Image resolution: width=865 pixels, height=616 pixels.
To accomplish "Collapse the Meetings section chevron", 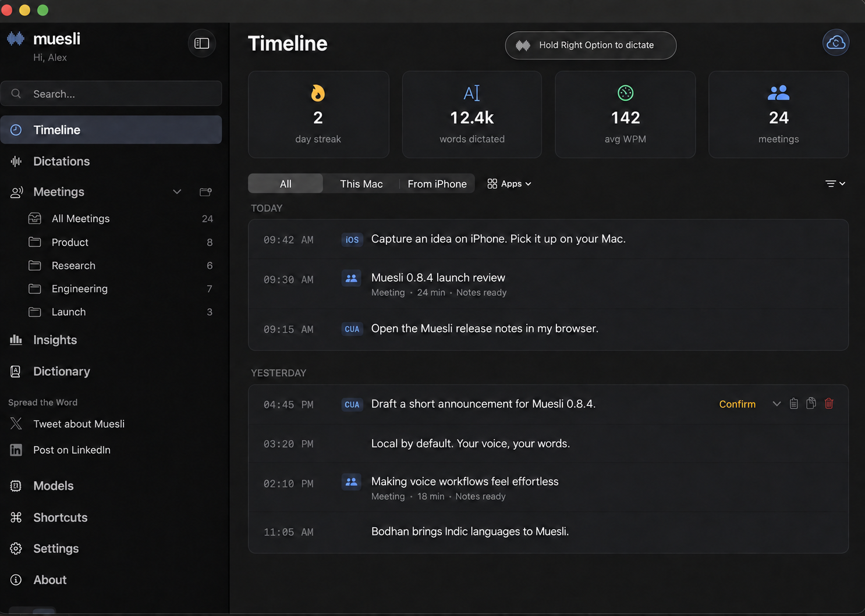I will [x=177, y=192].
